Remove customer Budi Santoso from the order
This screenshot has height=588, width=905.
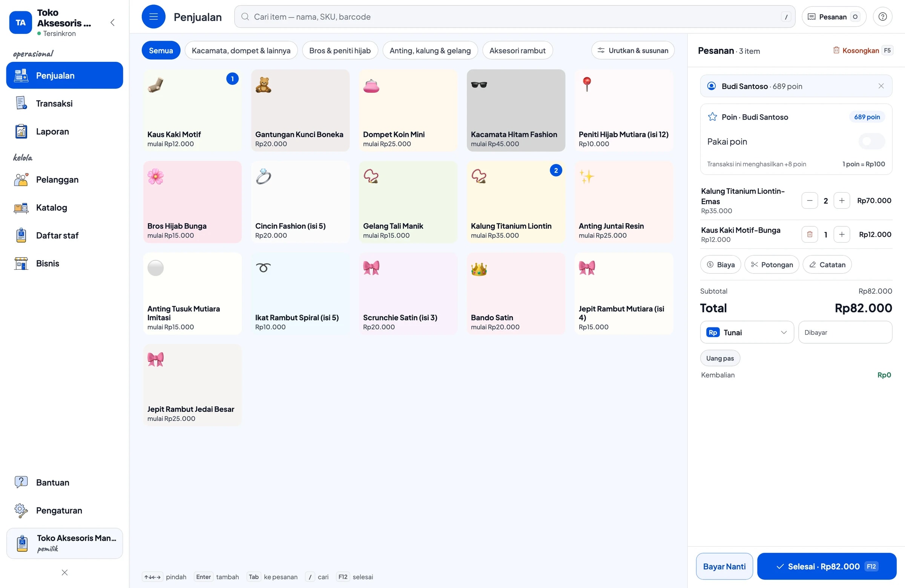pos(880,86)
